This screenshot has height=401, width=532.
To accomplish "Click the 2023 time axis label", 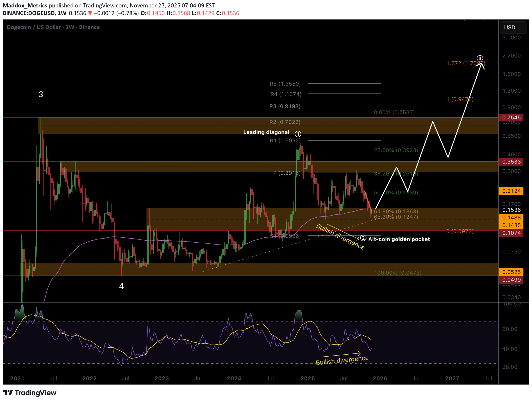I will [x=162, y=378].
